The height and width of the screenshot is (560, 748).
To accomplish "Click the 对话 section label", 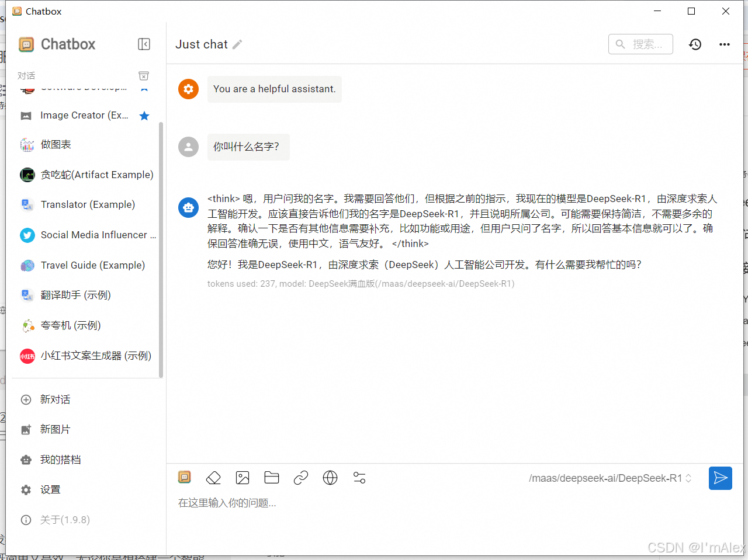I will [26, 76].
